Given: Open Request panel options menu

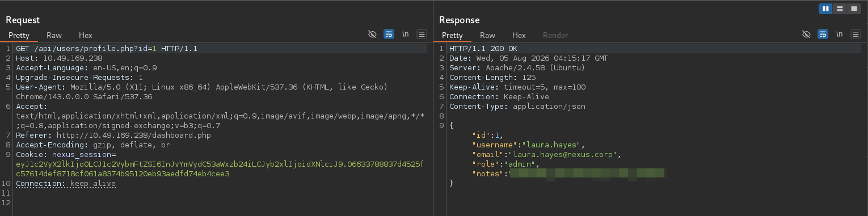Looking at the screenshot, I should pyautogui.click(x=422, y=35).
